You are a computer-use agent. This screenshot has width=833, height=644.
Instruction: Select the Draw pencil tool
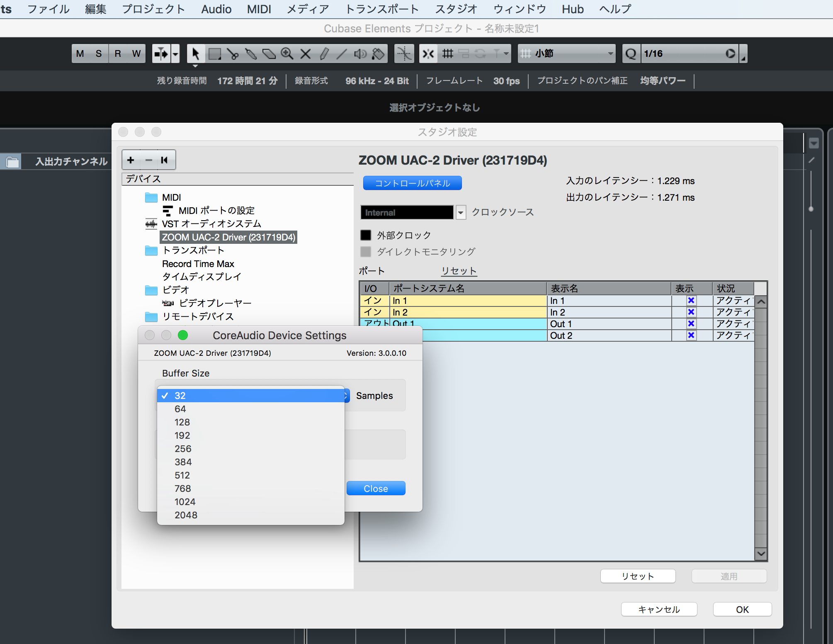click(x=324, y=54)
